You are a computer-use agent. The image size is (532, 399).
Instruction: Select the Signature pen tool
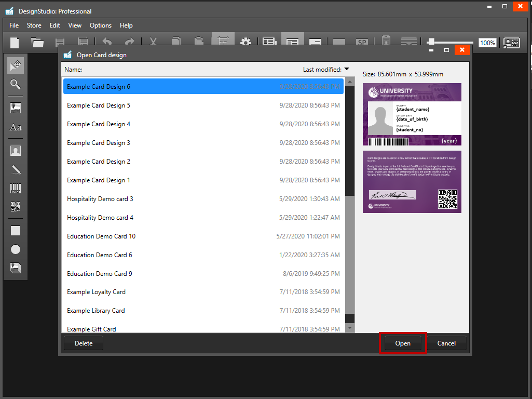pos(15,169)
